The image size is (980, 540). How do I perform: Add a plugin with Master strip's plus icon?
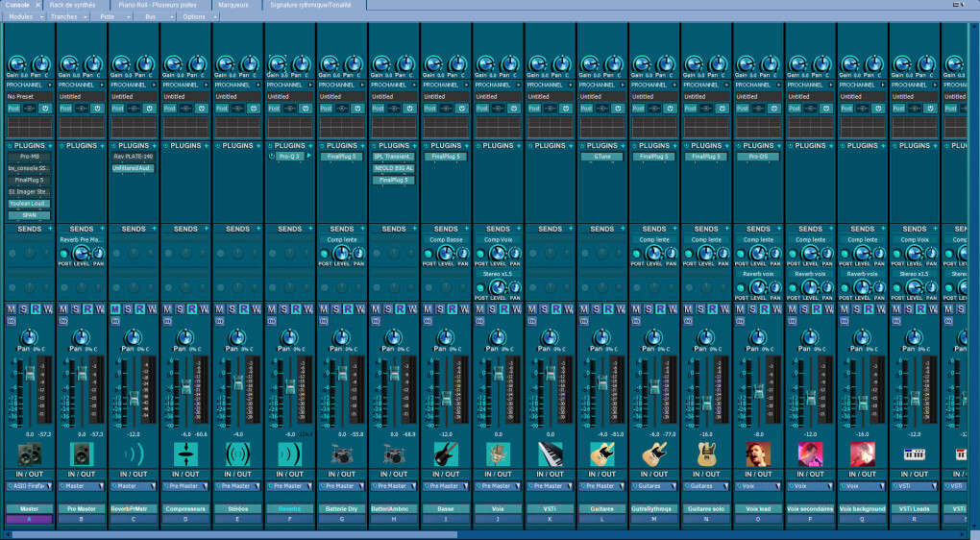(51, 146)
